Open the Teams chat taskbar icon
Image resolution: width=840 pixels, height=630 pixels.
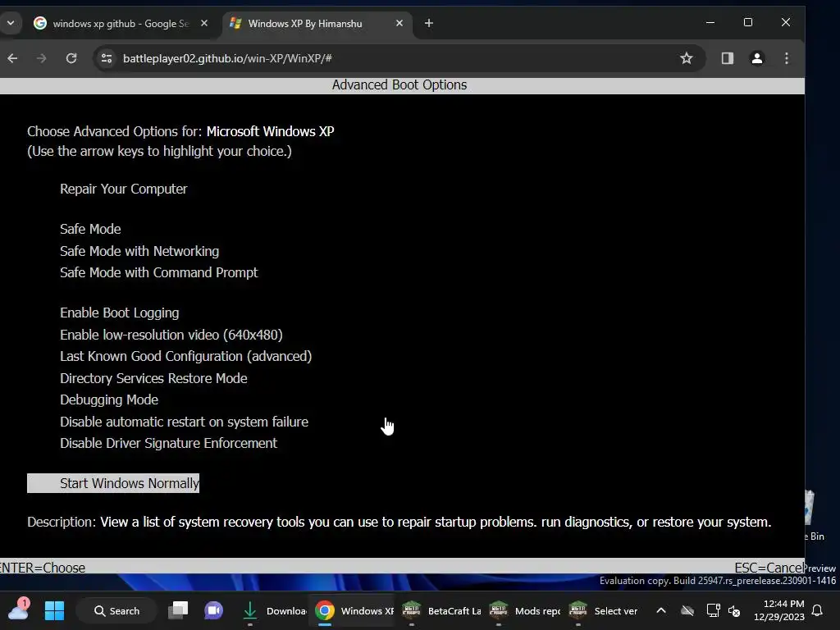pyautogui.click(x=213, y=610)
